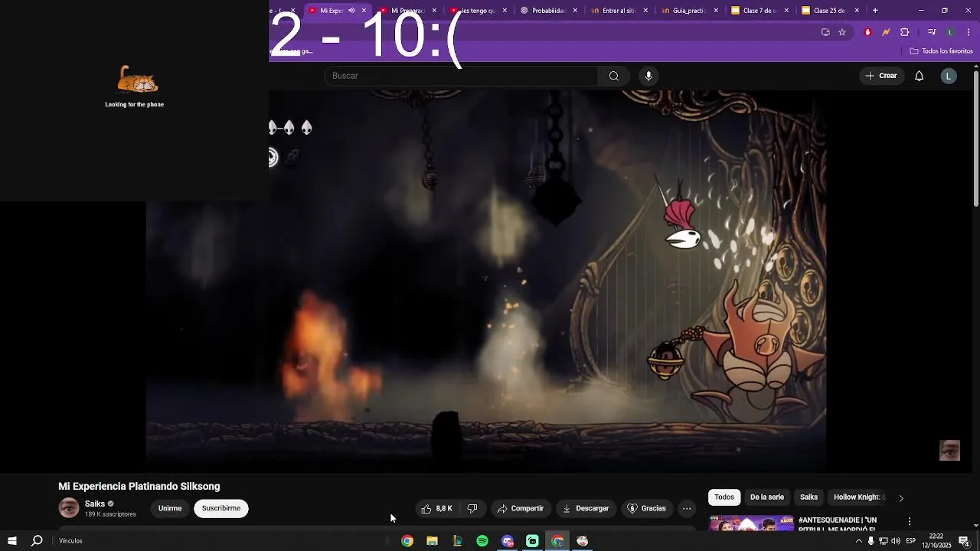
Task: Click the Chrome profile avatar
Action: 950,32
